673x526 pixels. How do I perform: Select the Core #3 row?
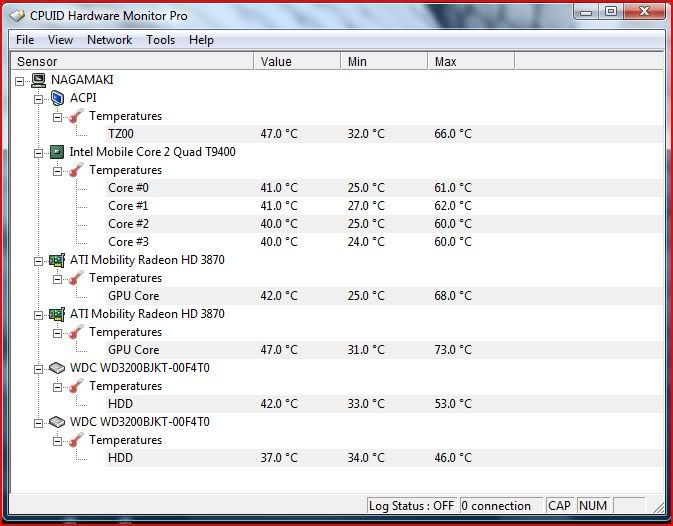384,242
